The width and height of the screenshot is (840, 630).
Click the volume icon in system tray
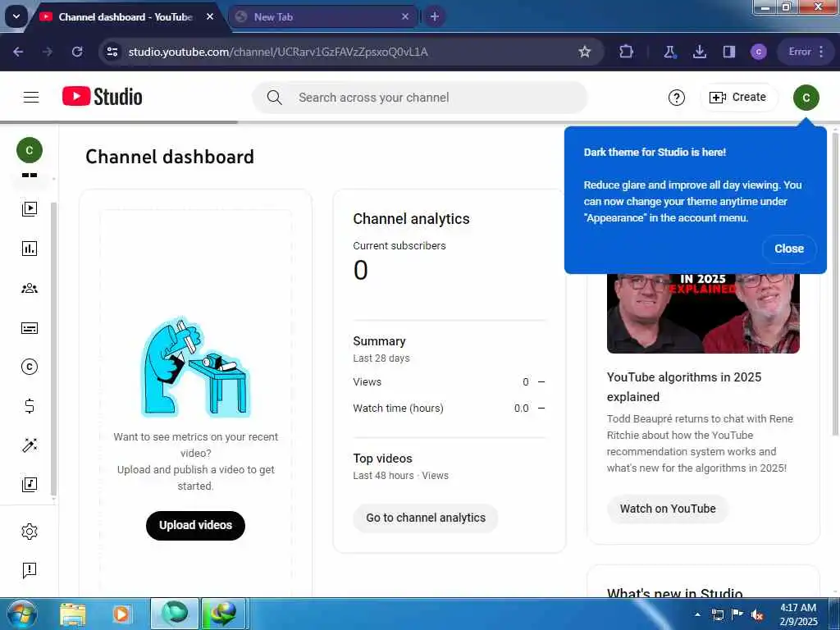pos(757,615)
